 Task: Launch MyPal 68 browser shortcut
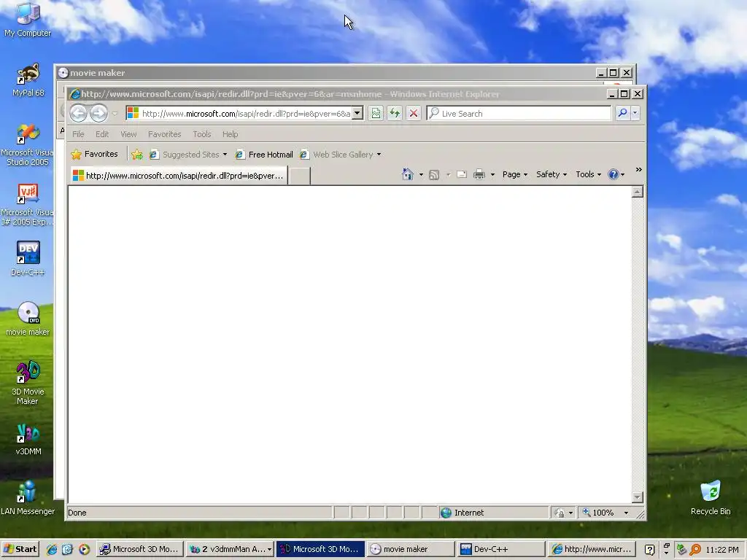pos(28,79)
